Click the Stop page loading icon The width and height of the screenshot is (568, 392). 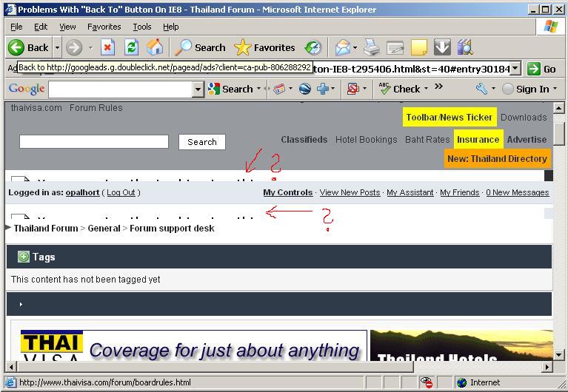108,47
